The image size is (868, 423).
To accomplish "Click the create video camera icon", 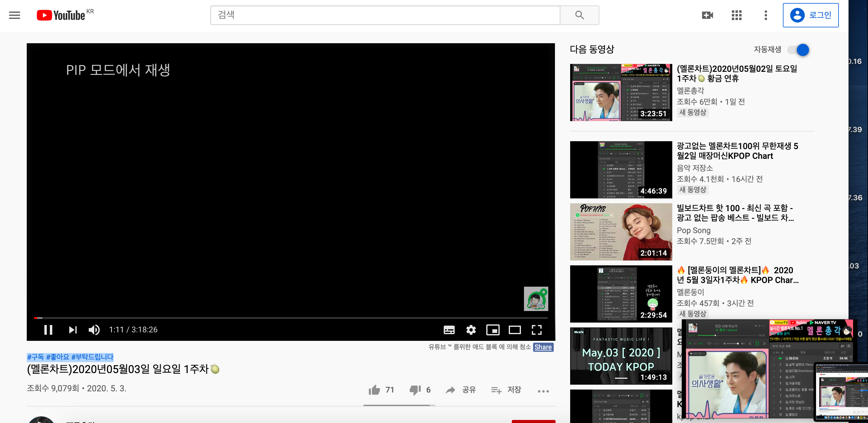I will pyautogui.click(x=707, y=15).
